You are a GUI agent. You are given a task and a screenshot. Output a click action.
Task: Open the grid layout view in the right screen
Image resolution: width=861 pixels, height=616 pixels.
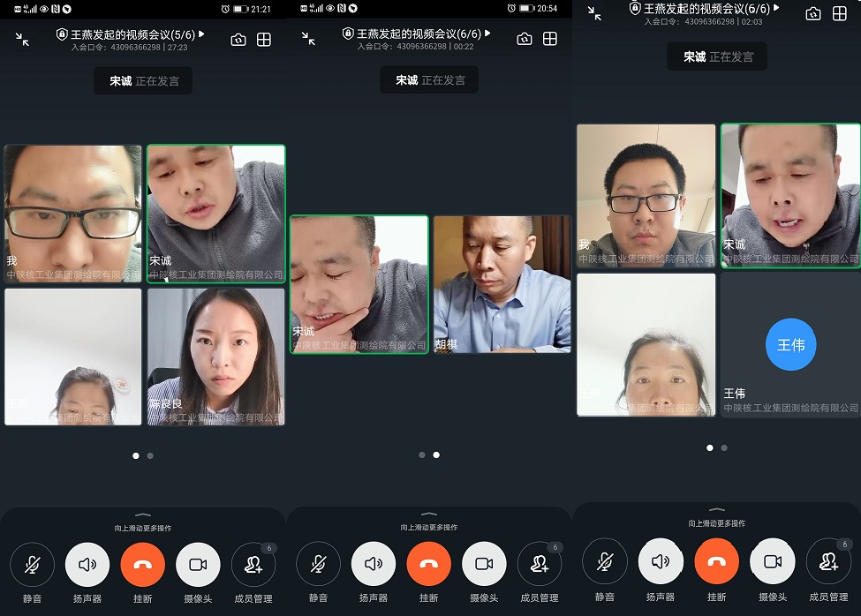pos(839,13)
